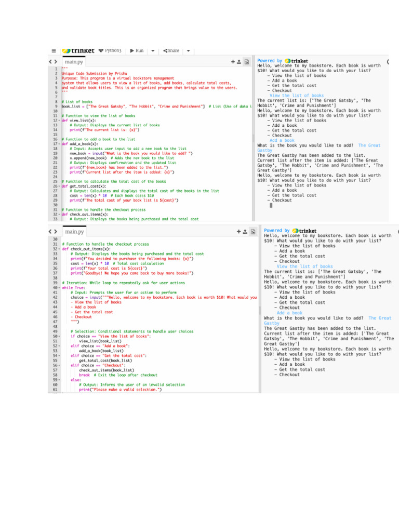Collapse the if choice block at line 50
This screenshot has height=532, width=399.
tap(59, 336)
